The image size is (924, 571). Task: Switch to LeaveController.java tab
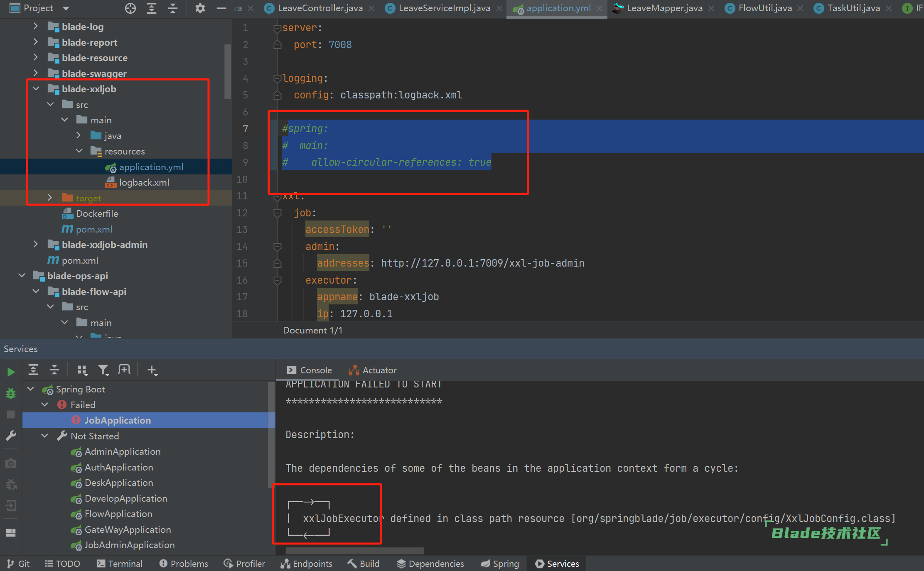pyautogui.click(x=319, y=8)
